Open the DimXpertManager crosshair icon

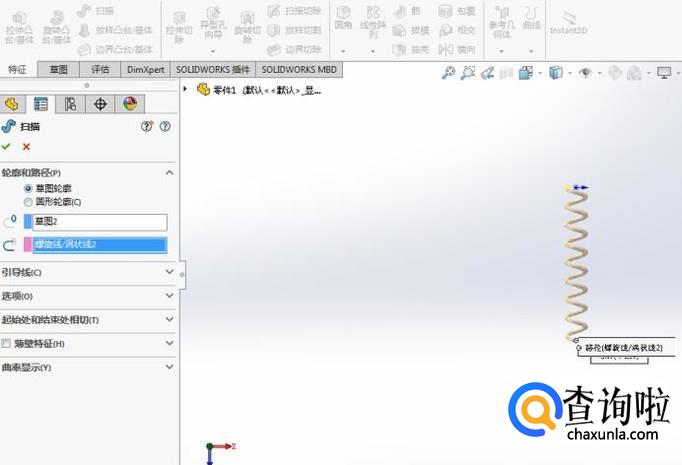(100, 104)
